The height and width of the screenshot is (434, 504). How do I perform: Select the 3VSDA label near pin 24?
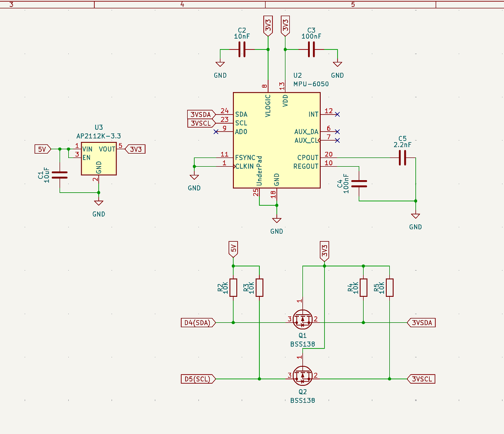(x=202, y=114)
